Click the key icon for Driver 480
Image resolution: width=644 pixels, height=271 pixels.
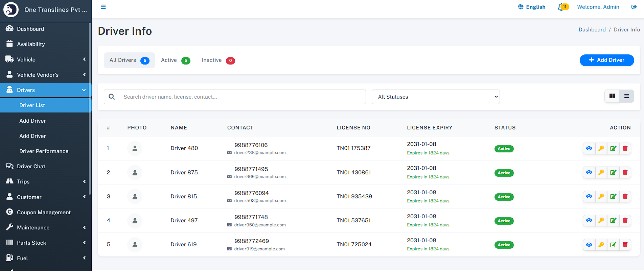(601, 149)
